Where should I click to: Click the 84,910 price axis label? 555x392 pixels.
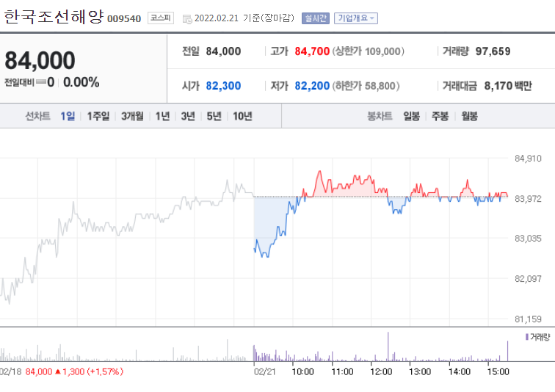528,159
